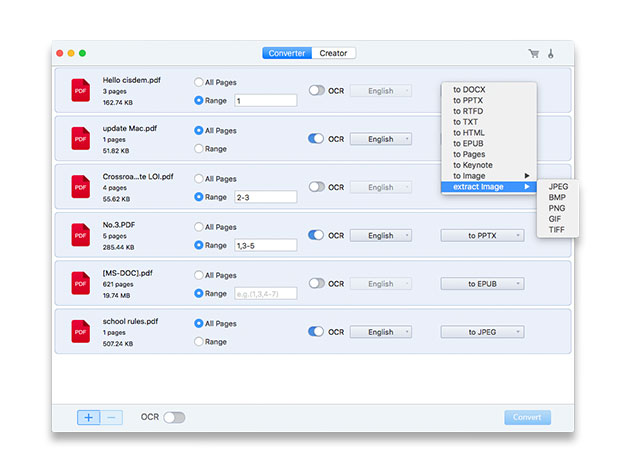Select PDF icon of No.3.PDF
Viewport: 630px width, 473px height.
[80, 235]
